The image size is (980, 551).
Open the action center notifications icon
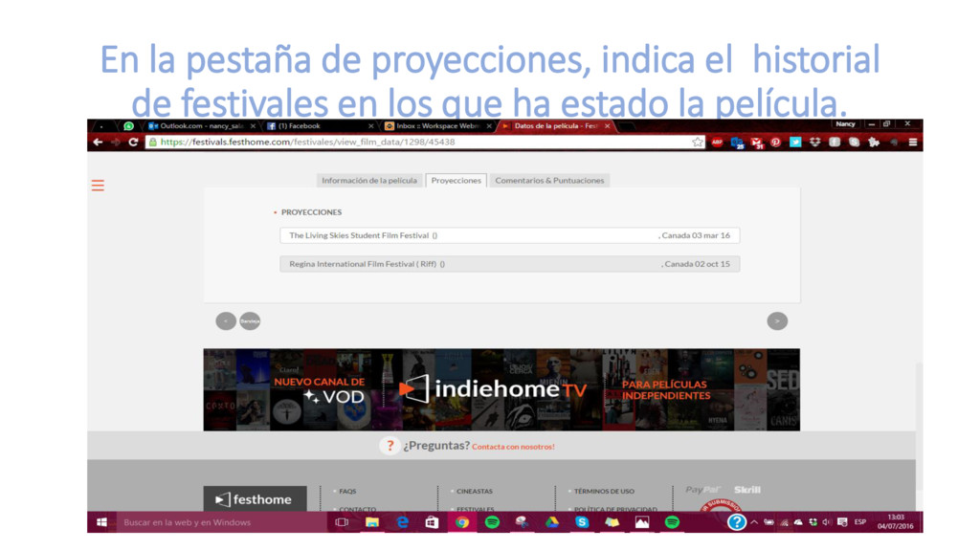point(842,522)
